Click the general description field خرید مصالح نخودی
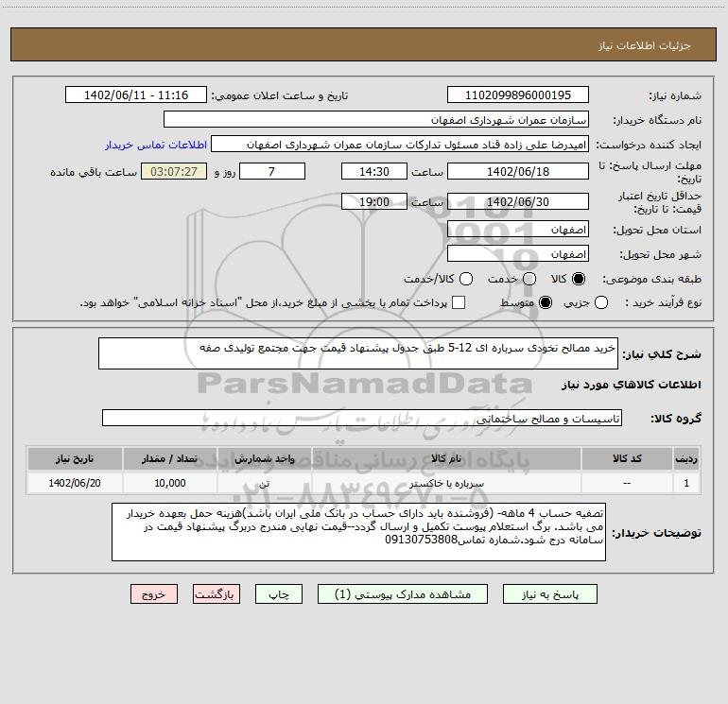 tap(358, 353)
